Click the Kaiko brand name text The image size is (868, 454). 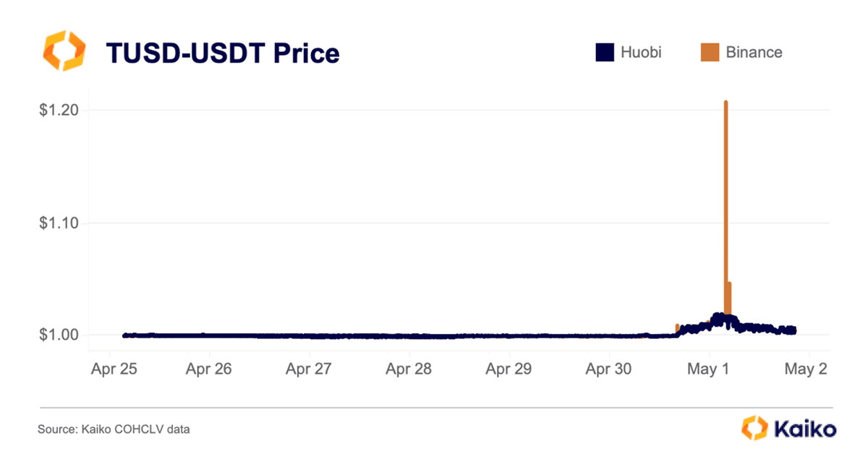805,429
